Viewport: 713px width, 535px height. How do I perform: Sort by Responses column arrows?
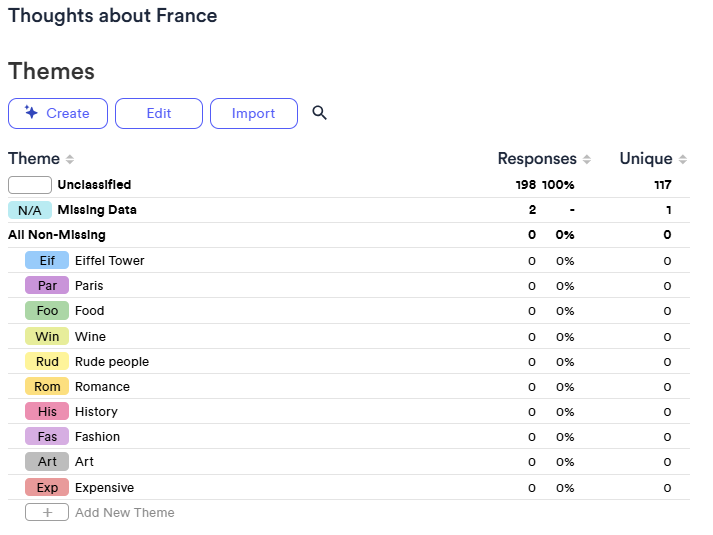coord(587,159)
